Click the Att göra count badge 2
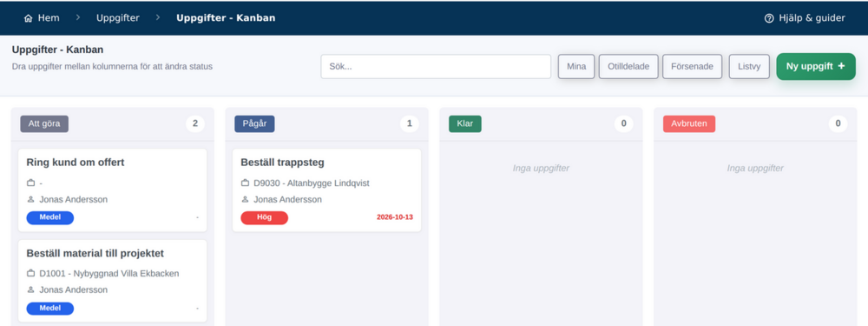Image resolution: width=868 pixels, height=326 pixels. click(x=194, y=123)
